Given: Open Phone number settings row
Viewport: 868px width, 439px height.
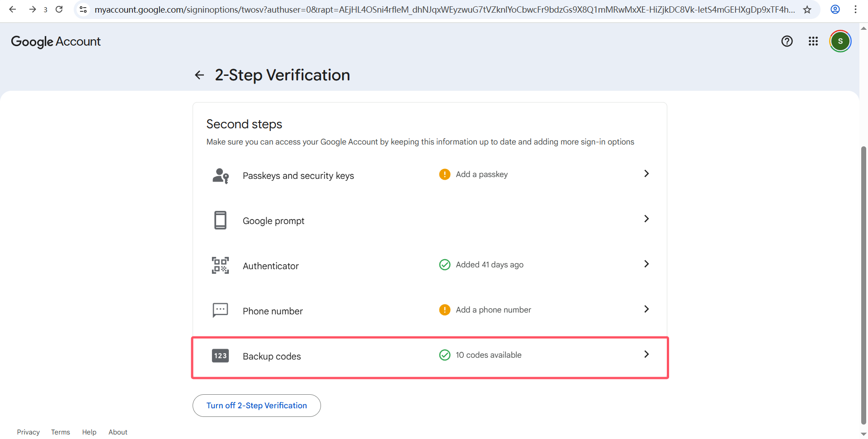Looking at the screenshot, I should pos(429,311).
